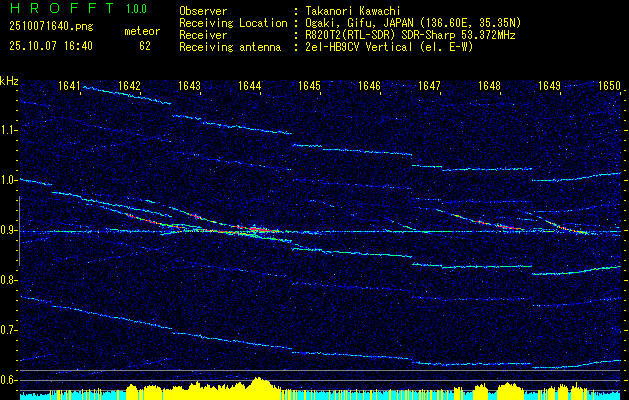Click the meteor count value 62
The image size is (629, 400).
click(145, 46)
